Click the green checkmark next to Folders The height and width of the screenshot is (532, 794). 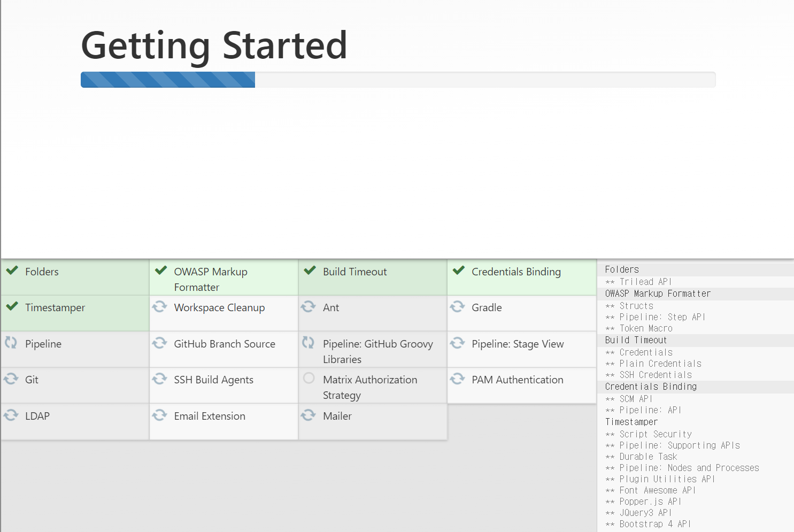click(x=12, y=271)
